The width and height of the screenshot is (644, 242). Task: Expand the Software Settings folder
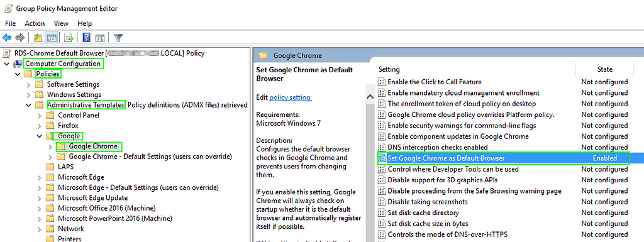tap(29, 84)
